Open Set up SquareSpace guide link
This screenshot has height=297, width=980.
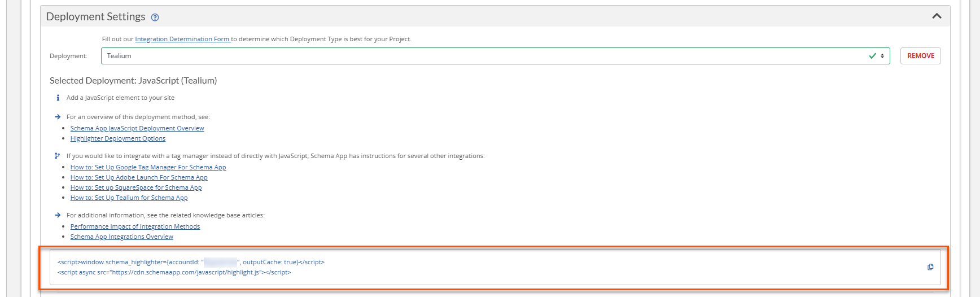coord(136,187)
